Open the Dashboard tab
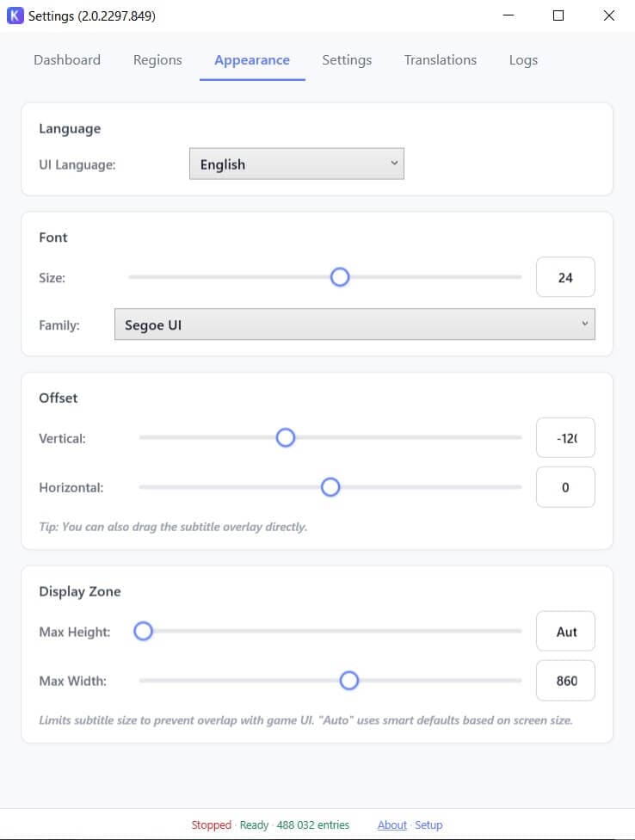The height and width of the screenshot is (840, 635). (x=67, y=60)
